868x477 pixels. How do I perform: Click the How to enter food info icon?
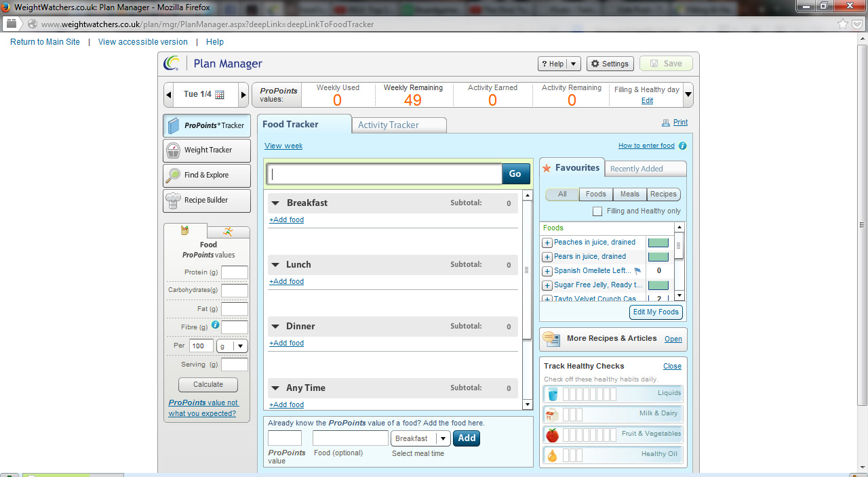[x=683, y=146]
